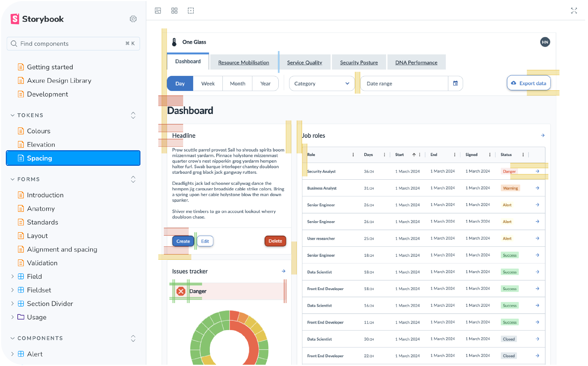This screenshot has width=588, height=366.
Task: Click the image background toolbar icon
Action: click(x=158, y=11)
